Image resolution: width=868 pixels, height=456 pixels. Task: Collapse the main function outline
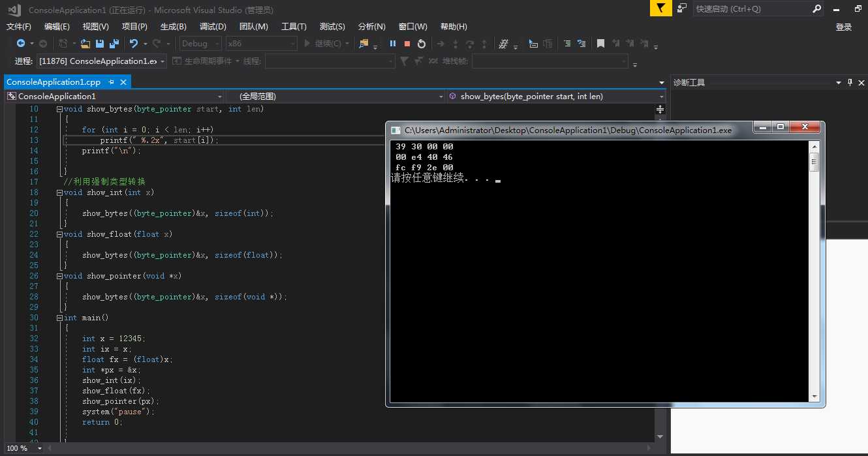60,318
